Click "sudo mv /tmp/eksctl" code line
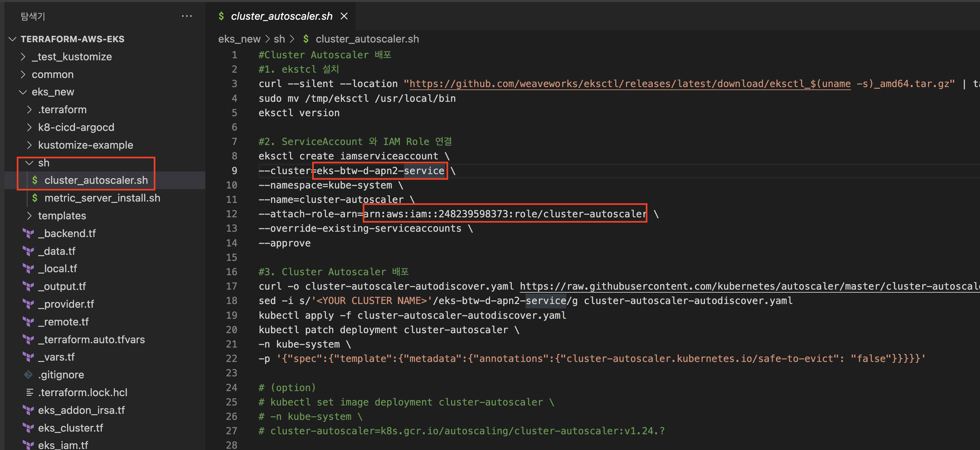980x450 pixels. pyautogui.click(x=357, y=98)
